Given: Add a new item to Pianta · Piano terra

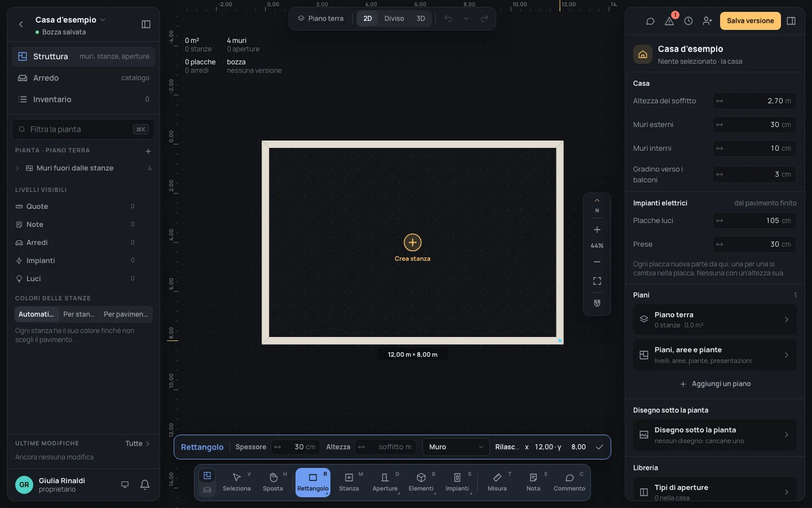Looking at the screenshot, I should pos(148,151).
